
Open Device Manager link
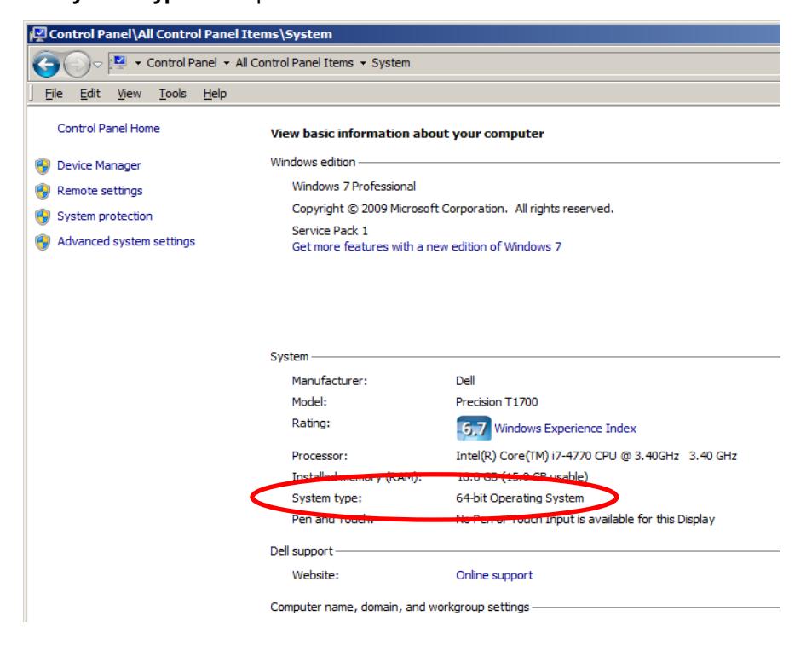click(x=99, y=165)
